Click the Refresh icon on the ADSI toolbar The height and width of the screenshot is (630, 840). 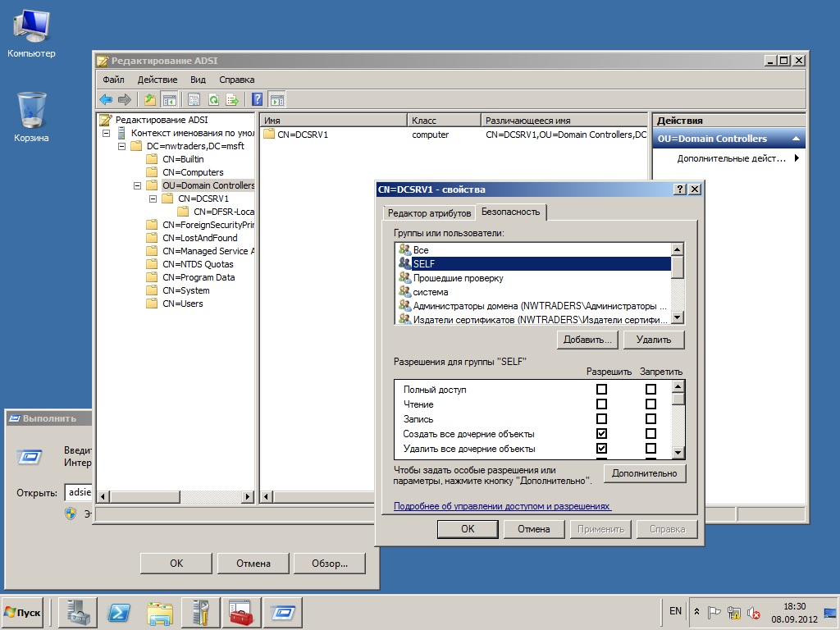pyautogui.click(x=213, y=99)
